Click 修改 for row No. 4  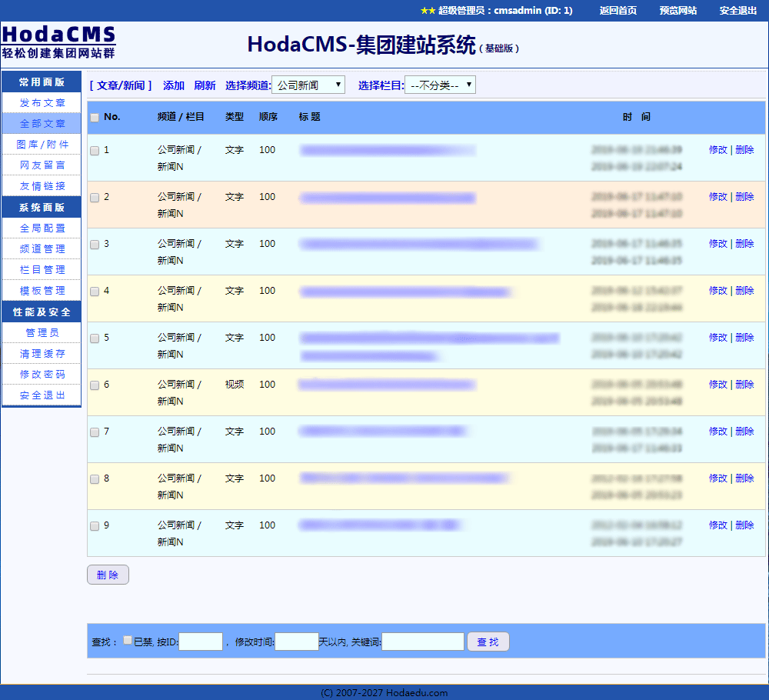718,291
